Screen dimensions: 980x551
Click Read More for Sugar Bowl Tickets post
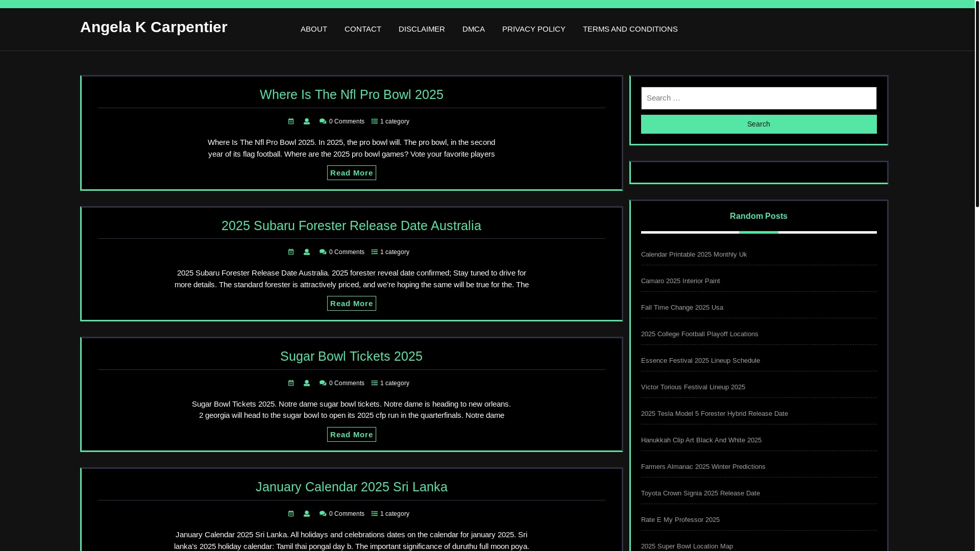coord(352,435)
